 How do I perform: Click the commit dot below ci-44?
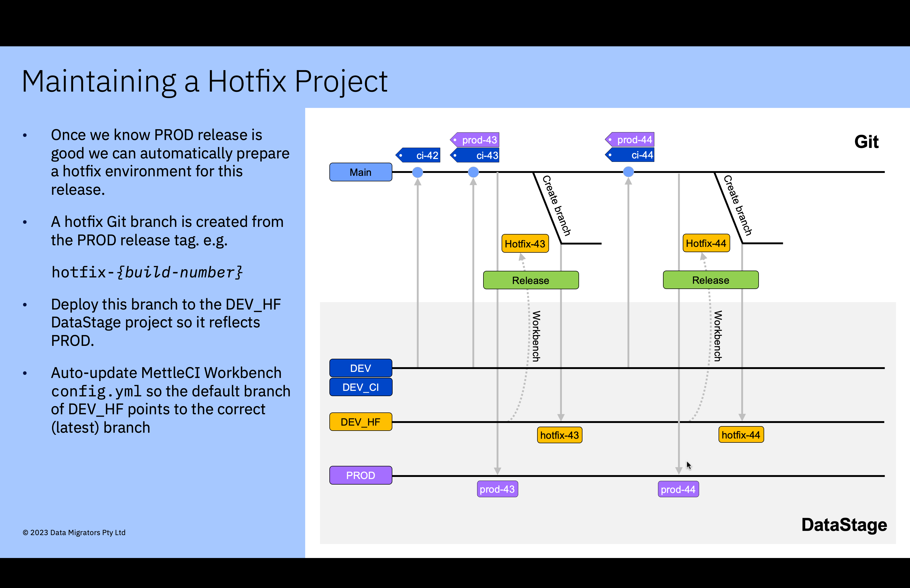point(628,172)
